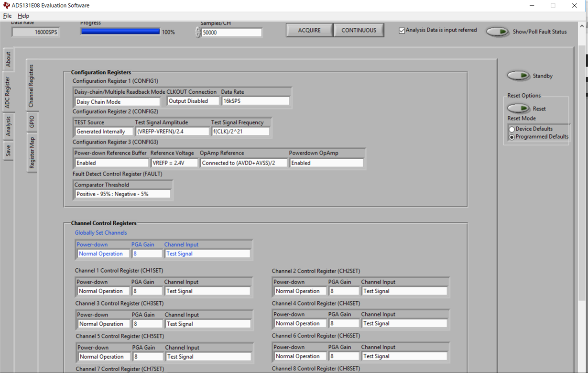Open Channel 1 Channel Input dropdown

click(207, 291)
